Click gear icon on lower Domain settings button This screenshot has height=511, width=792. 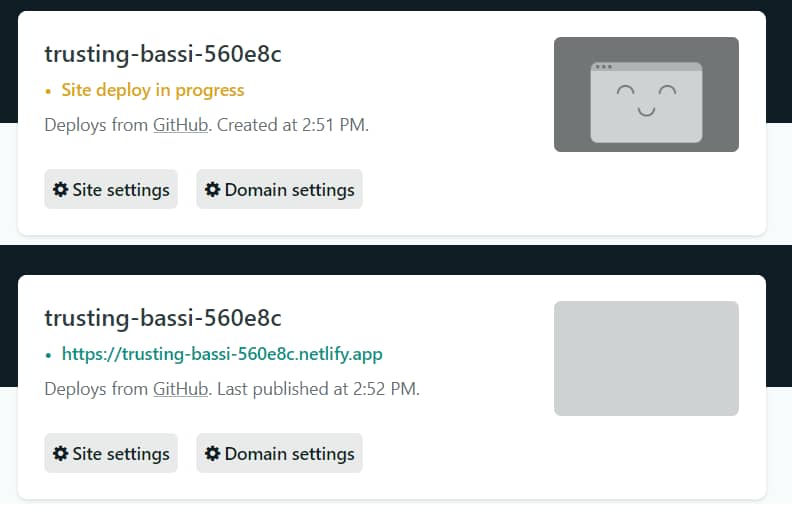coord(213,453)
